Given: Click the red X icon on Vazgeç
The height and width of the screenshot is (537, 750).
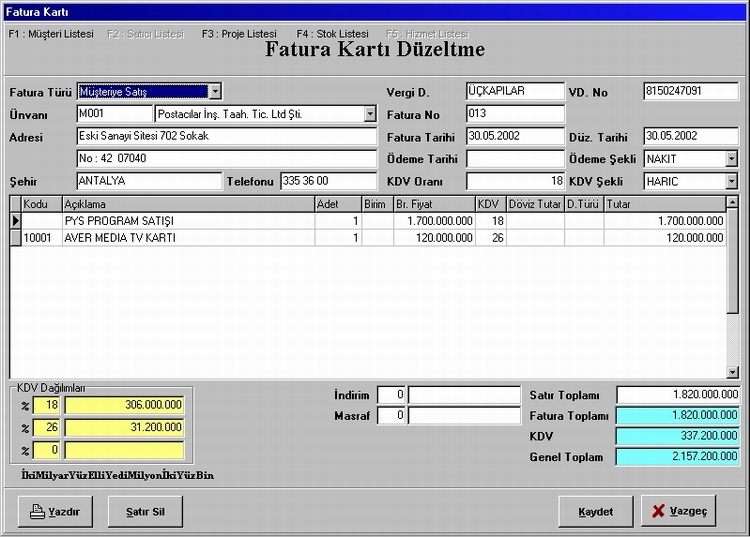Looking at the screenshot, I should [658, 512].
